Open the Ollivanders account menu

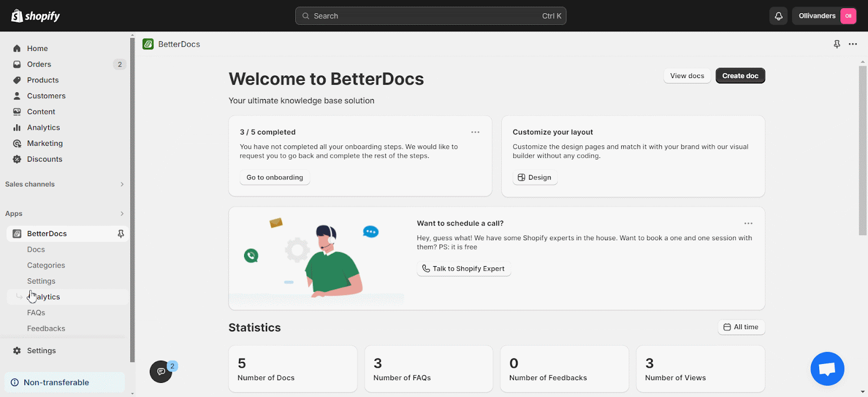[825, 16]
